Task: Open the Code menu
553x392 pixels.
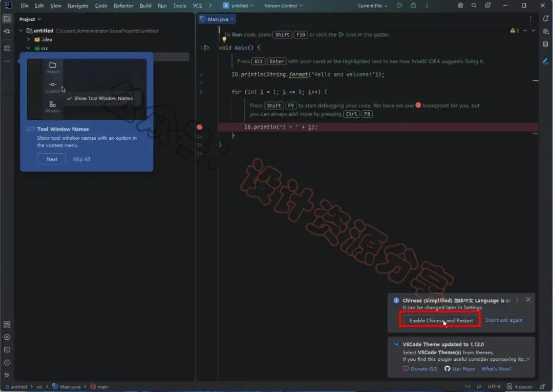Action: pyautogui.click(x=101, y=6)
